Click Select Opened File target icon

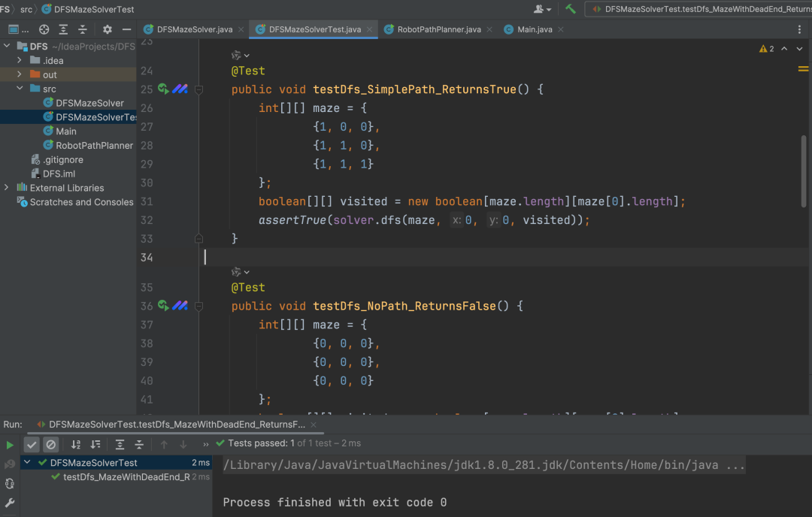(44, 29)
